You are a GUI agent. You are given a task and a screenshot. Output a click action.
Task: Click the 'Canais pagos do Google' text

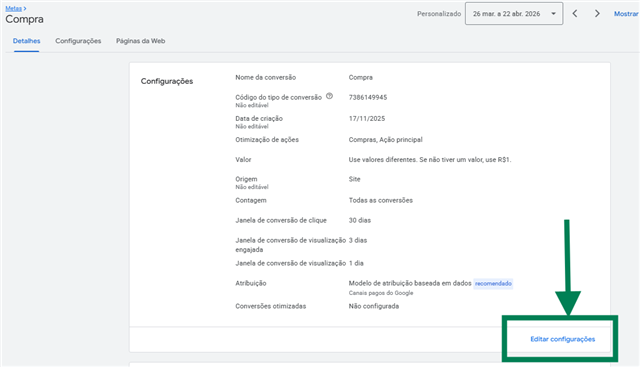(x=381, y=293)
